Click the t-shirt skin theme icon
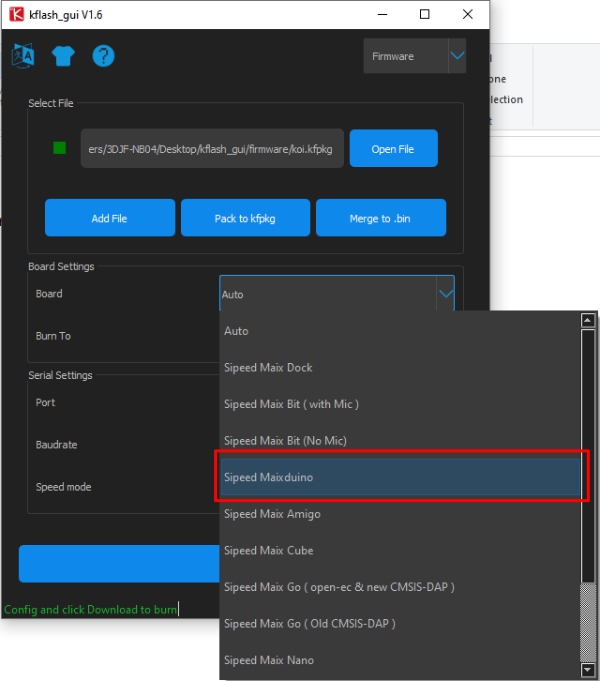Screen dimensions: 600x681 [x=63, y=56]
